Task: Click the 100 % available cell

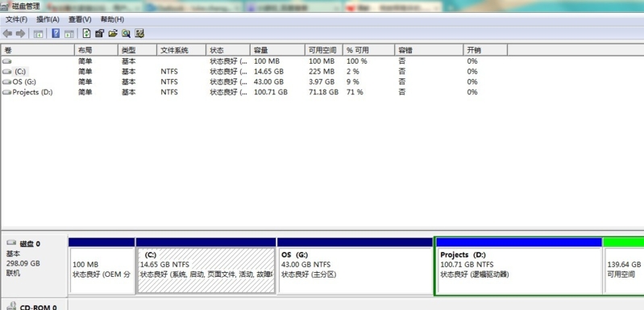Action: click(x=356, y=61)
